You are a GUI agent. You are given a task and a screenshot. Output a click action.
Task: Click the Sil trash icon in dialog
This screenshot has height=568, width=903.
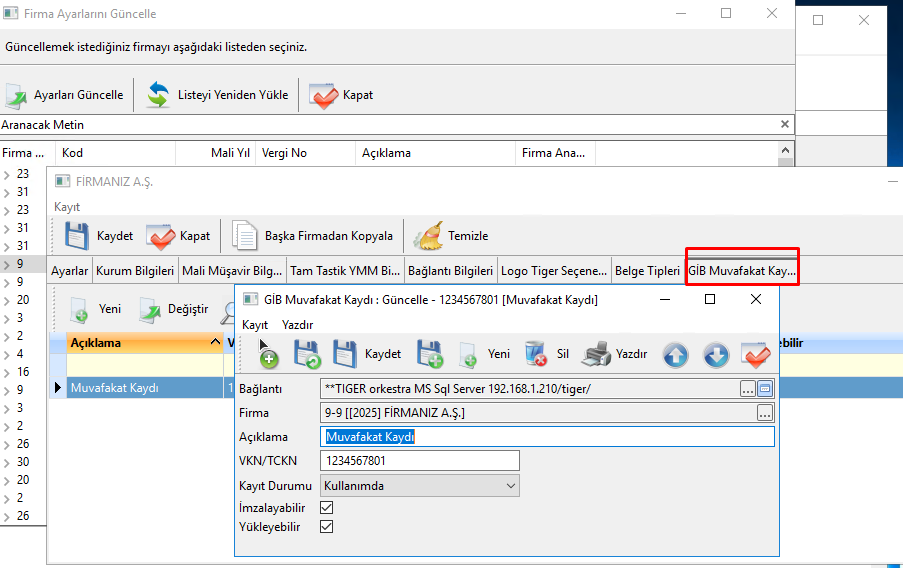[536, 354]
